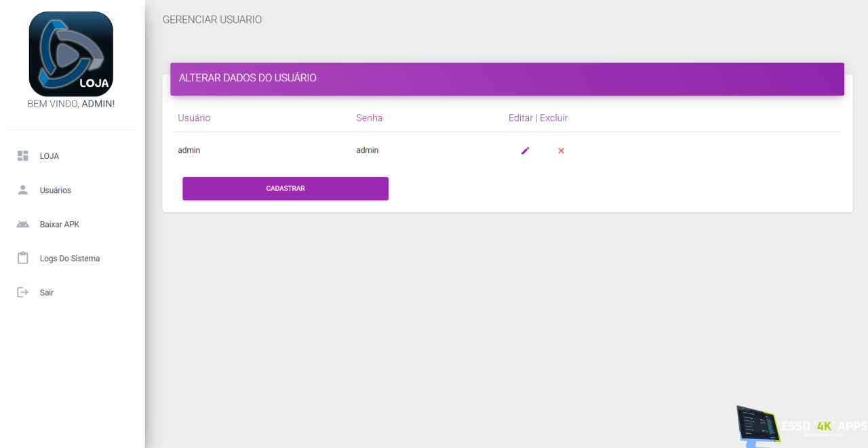Open the Logs Do Sistema menu entry
The height and width of the screenshot is (448, 868).
[x=70, y=259]
